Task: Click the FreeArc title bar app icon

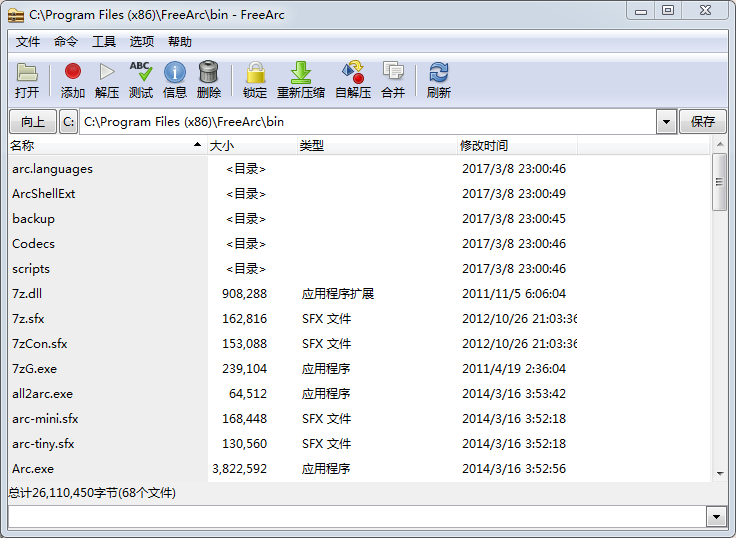Action: click(x=15, y=15)
